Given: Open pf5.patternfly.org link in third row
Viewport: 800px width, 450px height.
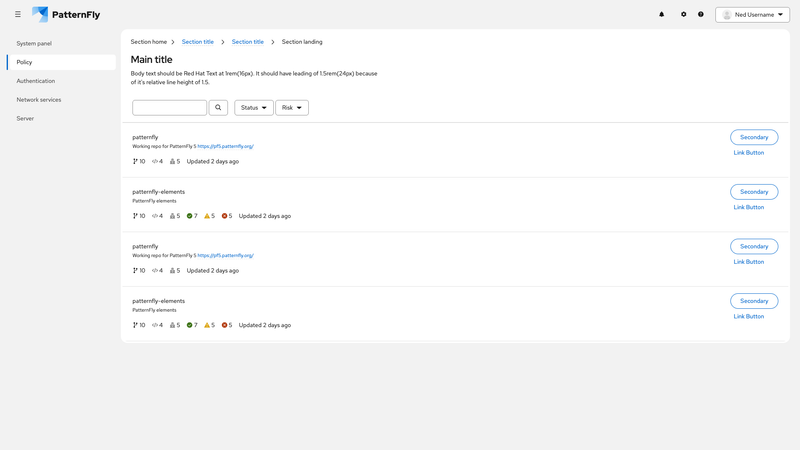Looking at the screenshot, I should (x=226, y=256).
